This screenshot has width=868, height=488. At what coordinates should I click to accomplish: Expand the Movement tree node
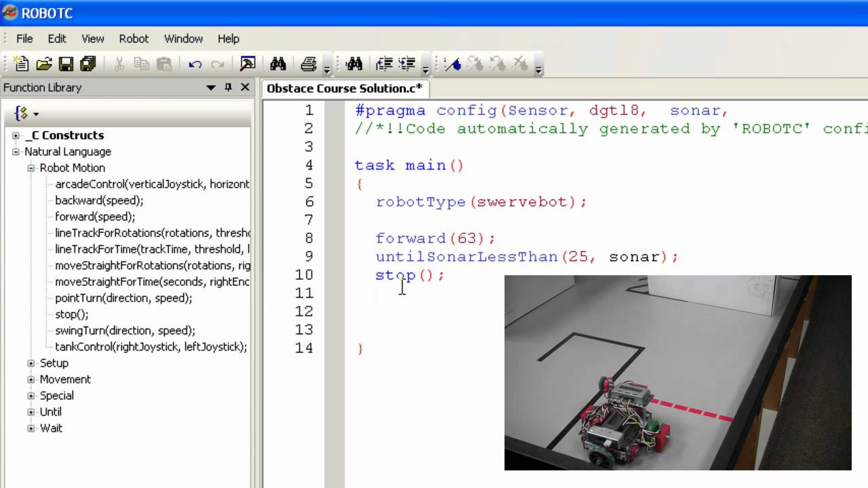[x=31, y=380]
